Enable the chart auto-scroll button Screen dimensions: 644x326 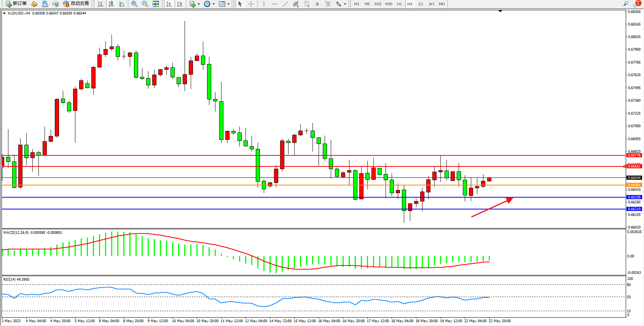point(169,4)
